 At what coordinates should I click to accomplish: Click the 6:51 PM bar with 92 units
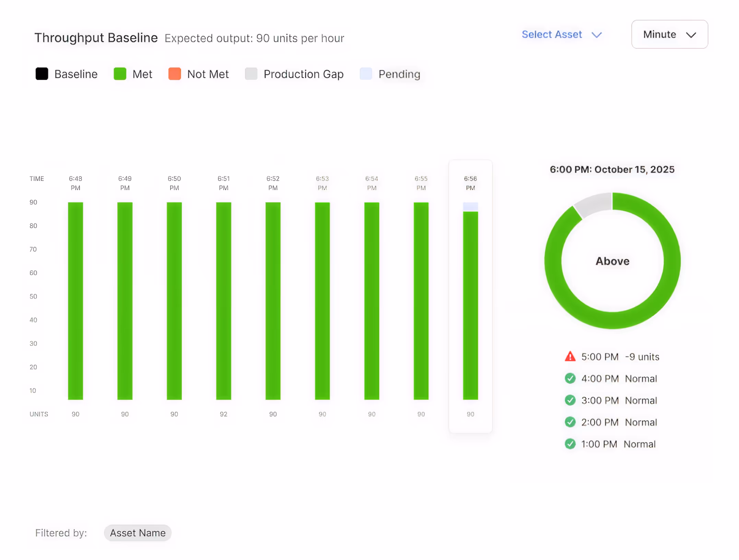point(223,301)
